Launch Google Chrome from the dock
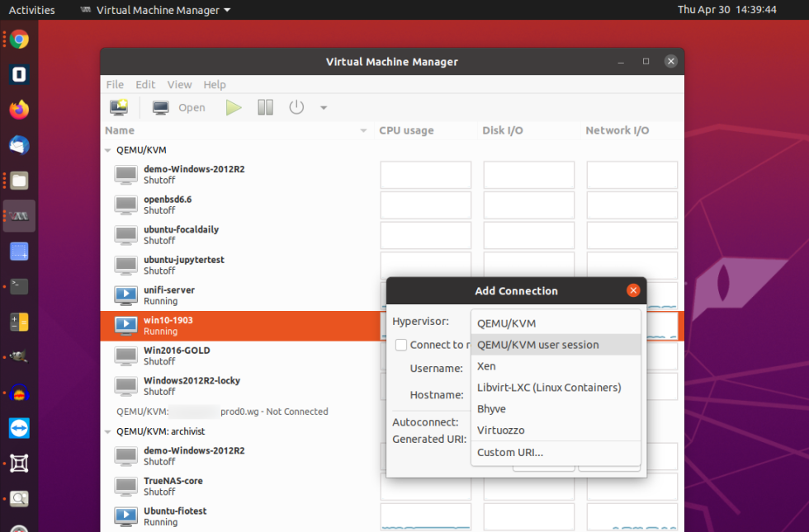 click(x=18, y=38)
